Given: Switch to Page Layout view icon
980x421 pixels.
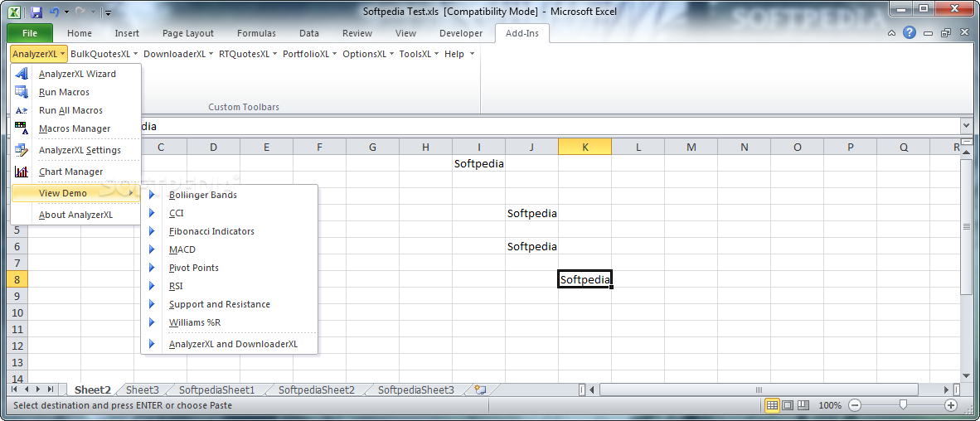Looking at the screenshot, I should 788,405.
